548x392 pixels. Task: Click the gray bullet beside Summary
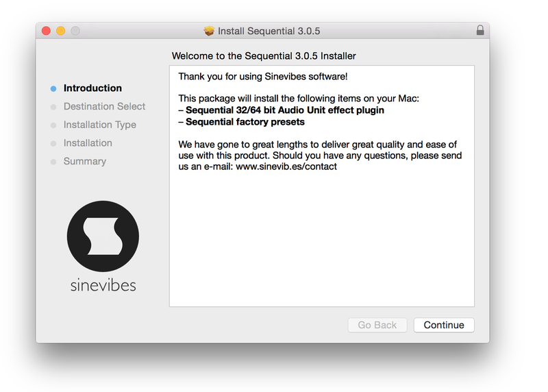click(x=53, y=162)
